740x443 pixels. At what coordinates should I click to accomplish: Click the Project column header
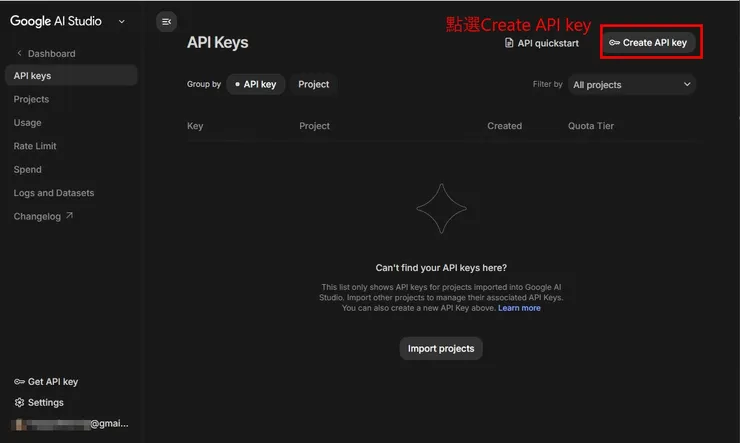(x=314, y=126)
